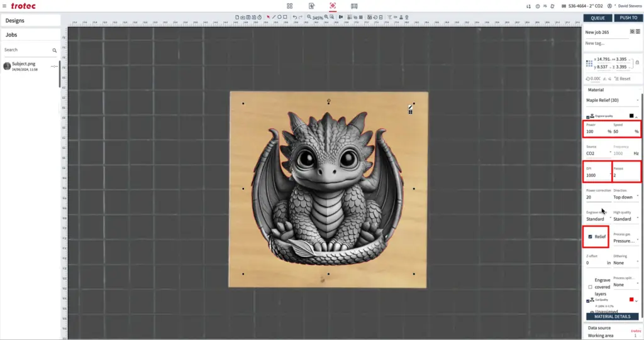This screenshot has width=644, height=340.
Task: Click the MATERIAL DETAILS button
Action: (x=613, y=317)
